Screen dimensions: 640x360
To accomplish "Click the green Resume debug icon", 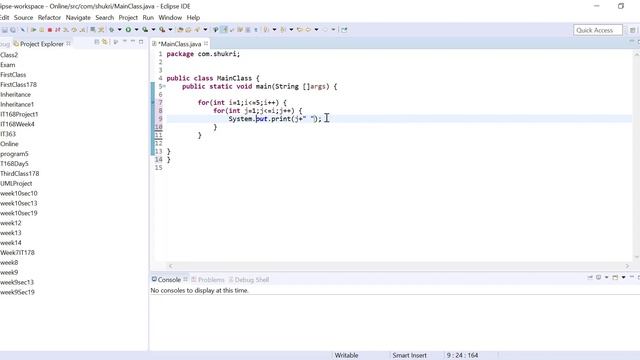I will click(33, 30).
